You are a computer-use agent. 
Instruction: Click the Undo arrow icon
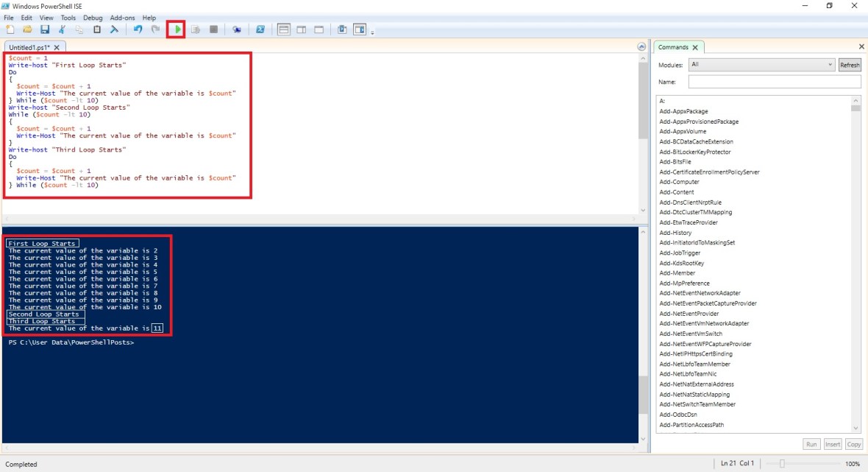tap(138, 29)
